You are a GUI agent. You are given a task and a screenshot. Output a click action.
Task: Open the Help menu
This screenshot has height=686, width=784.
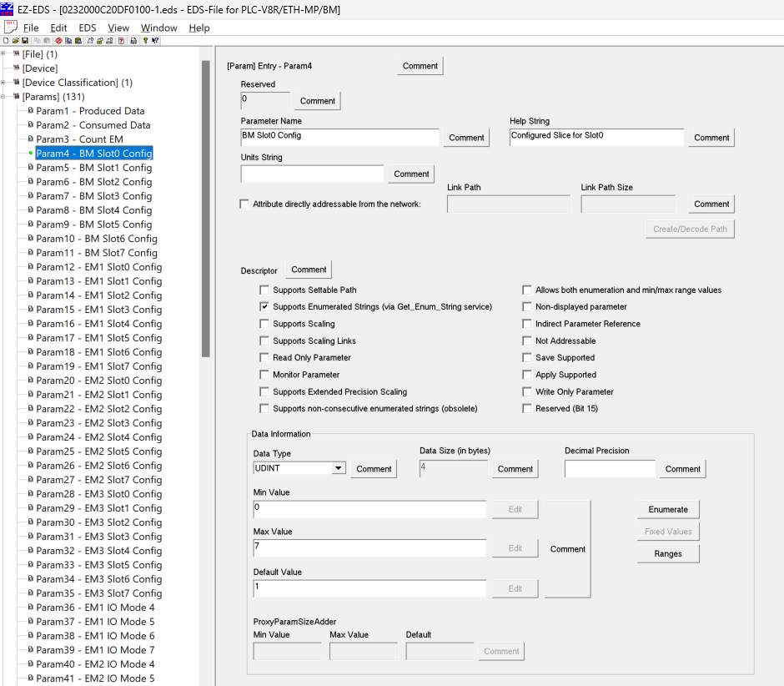click(199, 28)
